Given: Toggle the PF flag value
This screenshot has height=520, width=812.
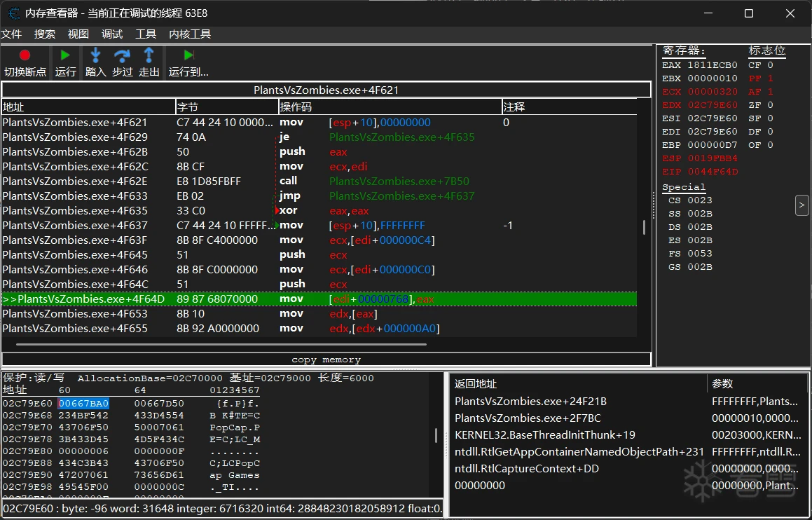Looking at the screenshot, I should (x=770, y=78).
